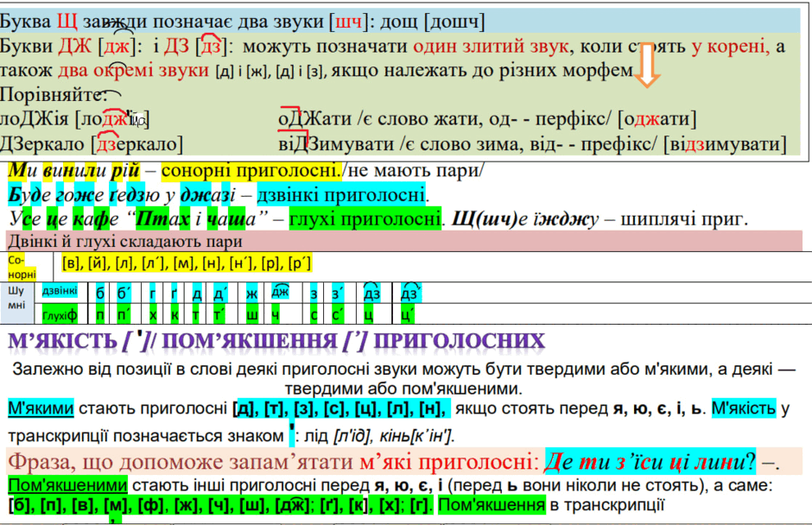This screenshot has height=525, width=812.
Task: Click the red letters "ДЖ" after "Букви"
Action: click(x=74, y=46)
